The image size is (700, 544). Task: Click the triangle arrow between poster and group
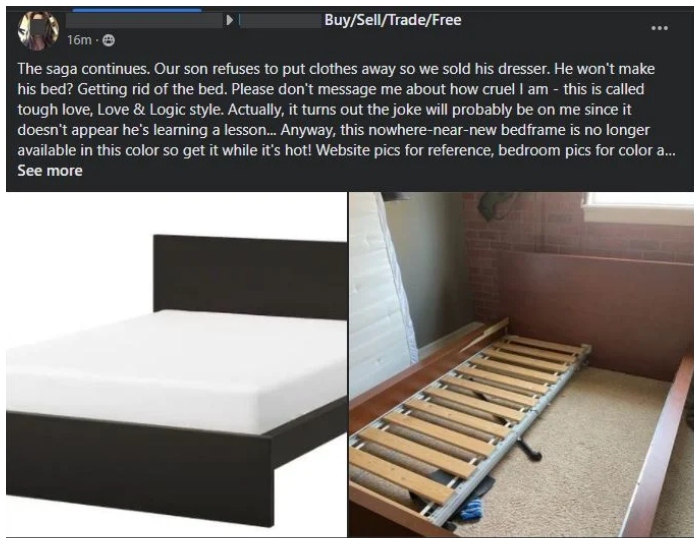(x=229, y=20)
